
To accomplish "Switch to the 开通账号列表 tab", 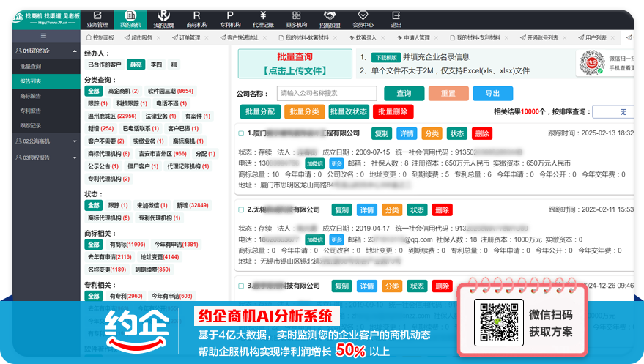I will tap(539, 38).
